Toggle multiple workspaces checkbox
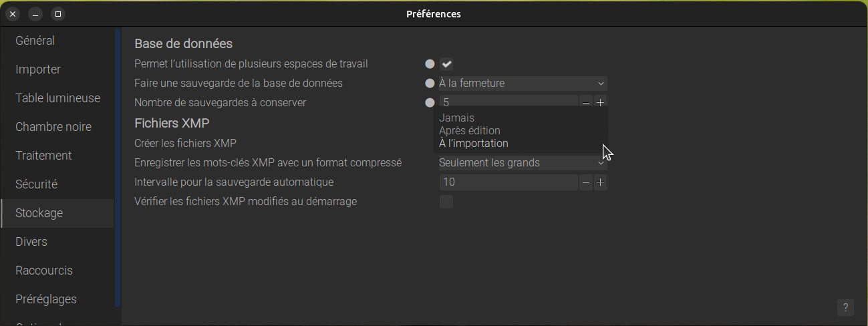 coord(446,64)
